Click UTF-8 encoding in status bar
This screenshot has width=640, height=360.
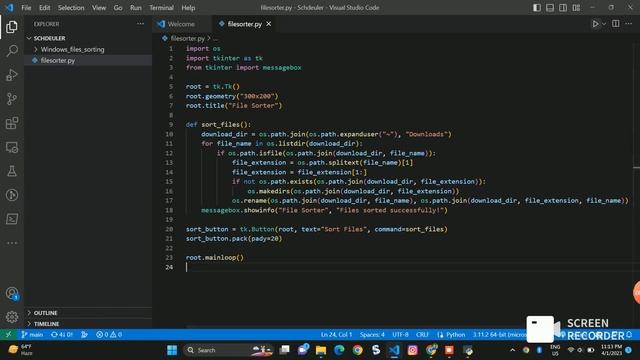[400, 335]
